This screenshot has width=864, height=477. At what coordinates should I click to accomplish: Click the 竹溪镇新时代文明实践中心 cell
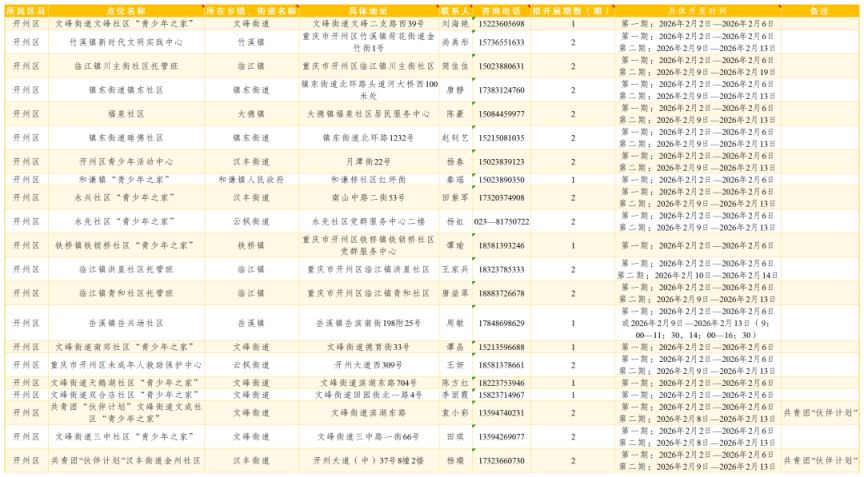(x=126, y=42)
